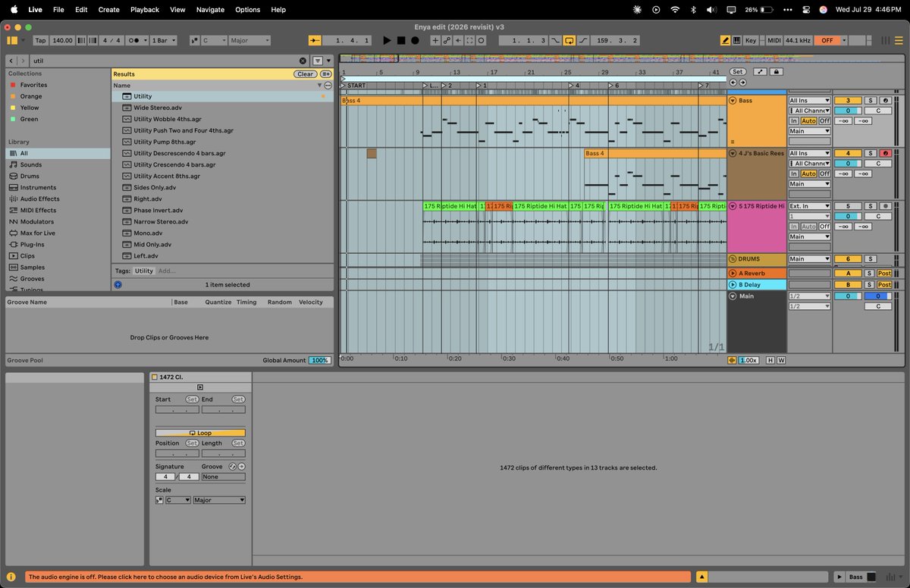
Task: Click the Lock Envelopes icon
Action: [x=777, y=72]
